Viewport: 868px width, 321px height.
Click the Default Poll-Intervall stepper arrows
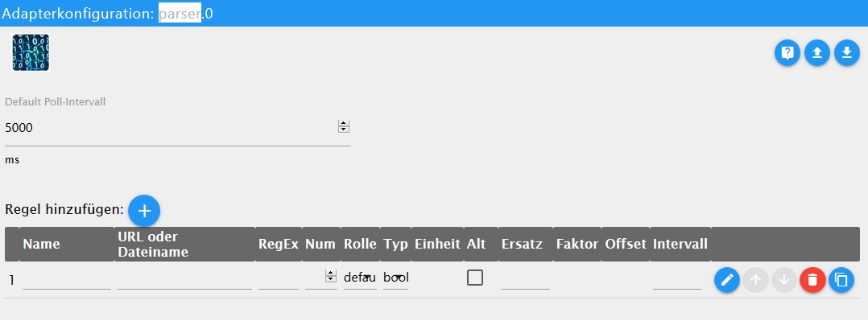pos(344,127)
